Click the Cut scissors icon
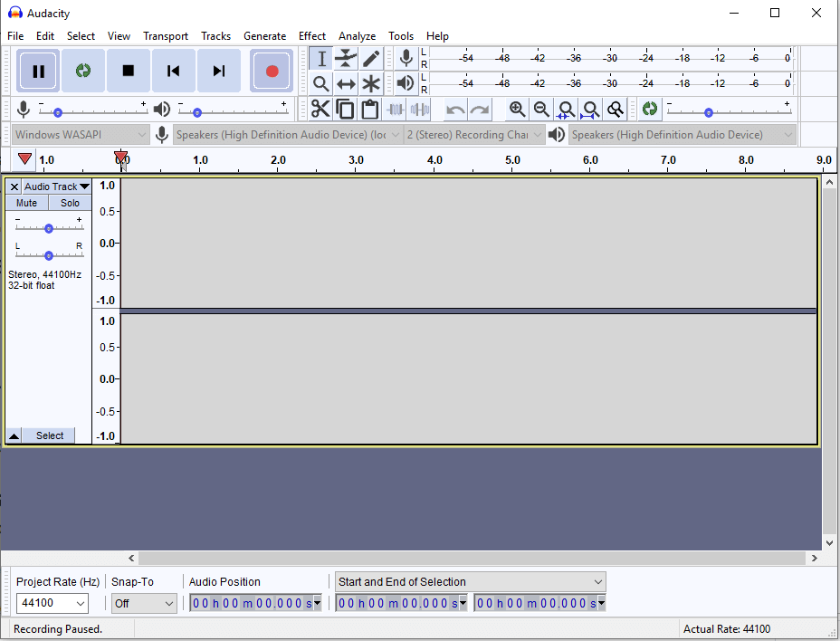The width and height of the screenshot is (840, 641). 320,110
